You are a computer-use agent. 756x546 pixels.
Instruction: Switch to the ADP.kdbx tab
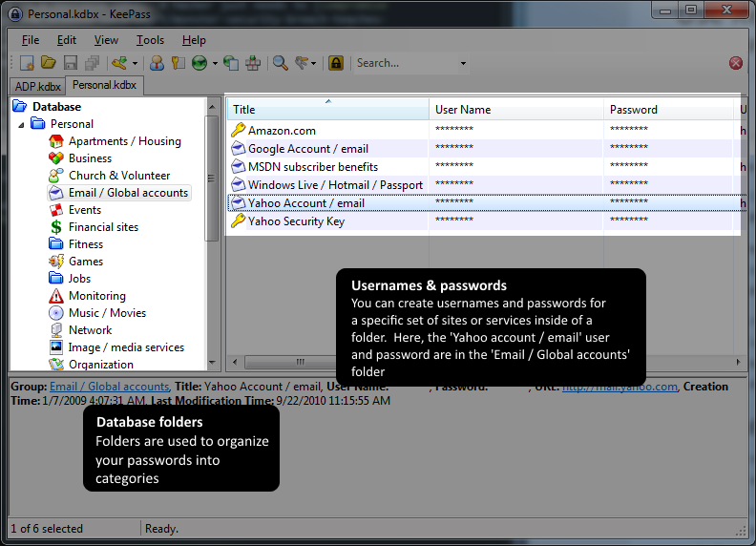[37, 87]
